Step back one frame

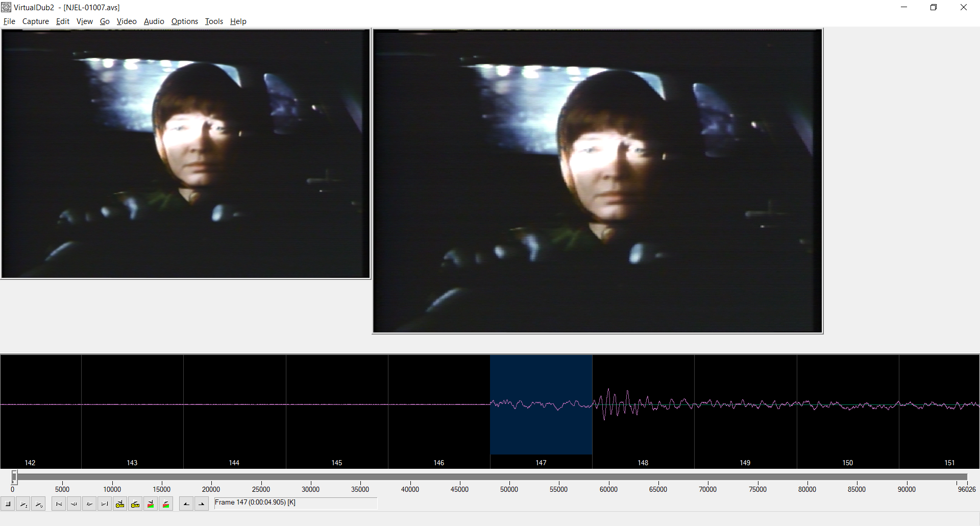tap(74, 504)
